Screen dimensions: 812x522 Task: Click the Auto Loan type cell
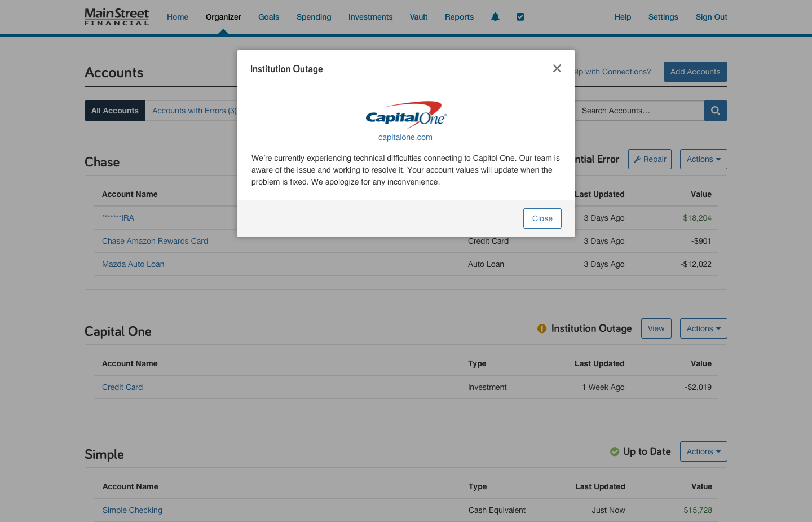pos(486,264)
